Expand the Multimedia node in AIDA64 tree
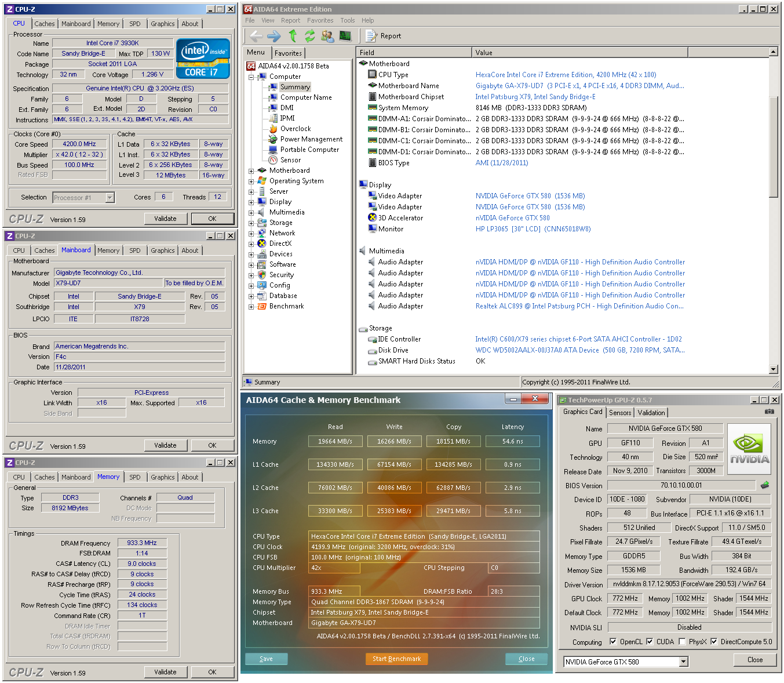Screen dimensions: 784x683 (x=251, y=212)
